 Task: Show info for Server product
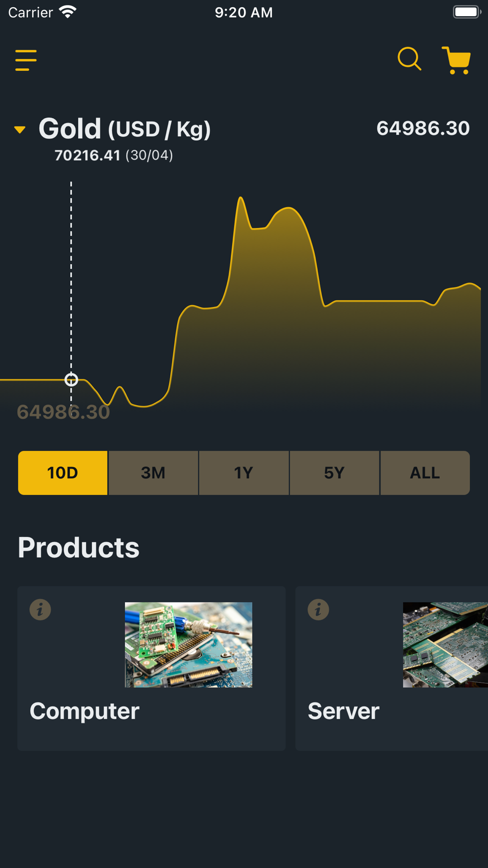(x=318, y=609)
